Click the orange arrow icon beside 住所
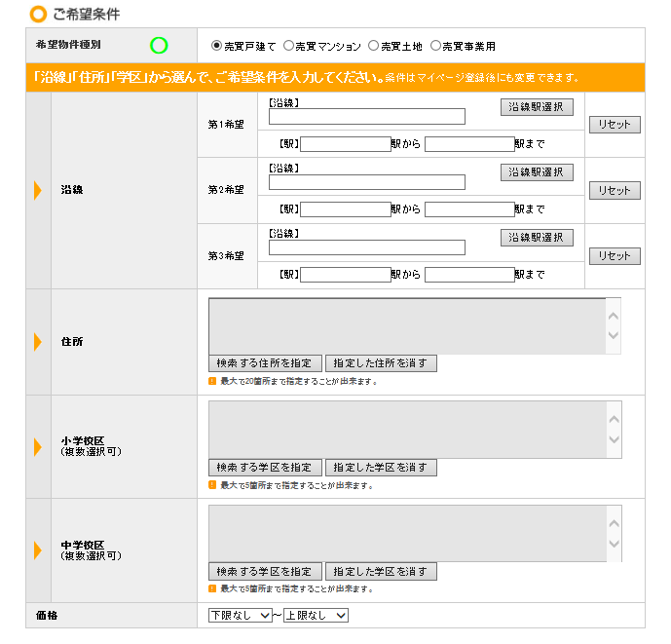The height and width of the screenshot is (644, 671). [38, 342]
